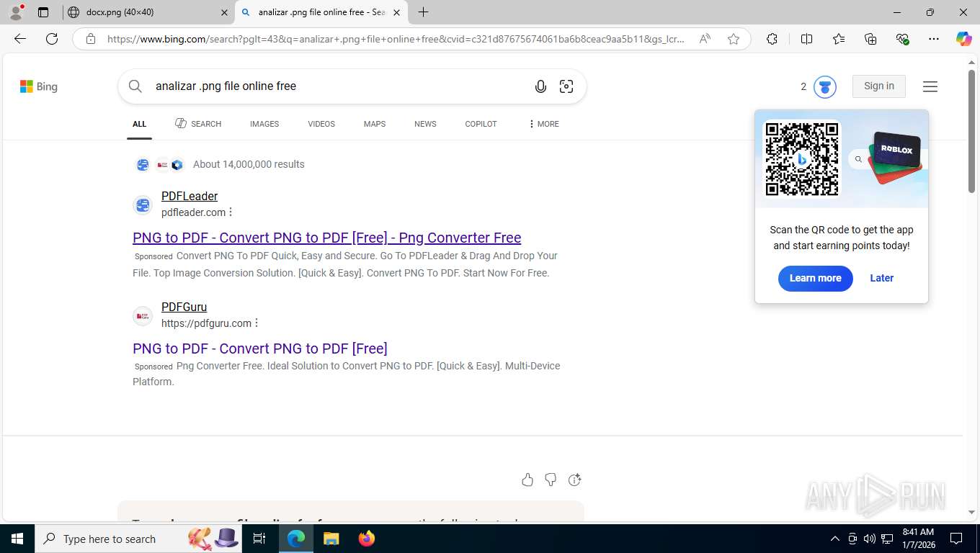980x553 pixels.
Task: Switch to COPILOT tab
Action: click(481, 124)
